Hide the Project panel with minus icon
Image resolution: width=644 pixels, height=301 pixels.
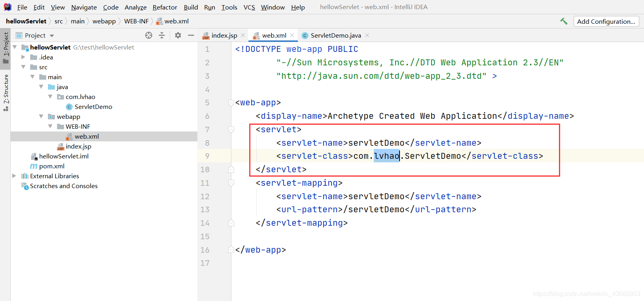[191, 35]
